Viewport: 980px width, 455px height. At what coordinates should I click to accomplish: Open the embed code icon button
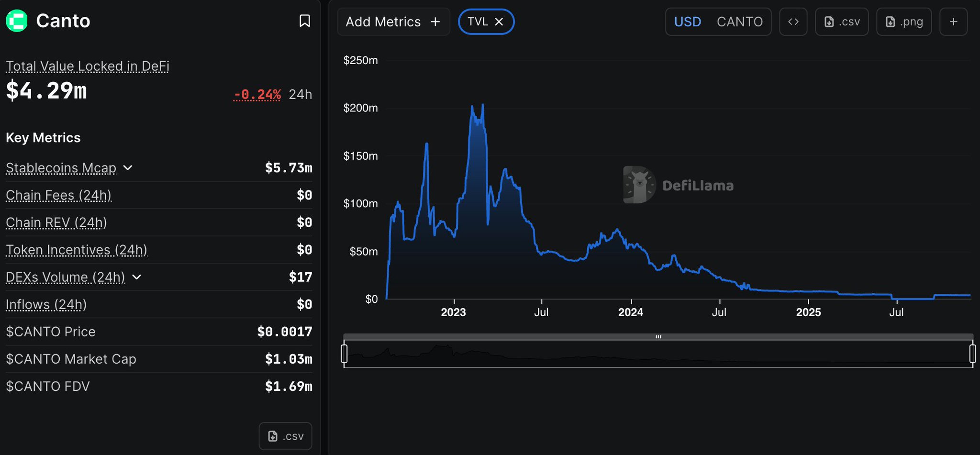(793, 22)
